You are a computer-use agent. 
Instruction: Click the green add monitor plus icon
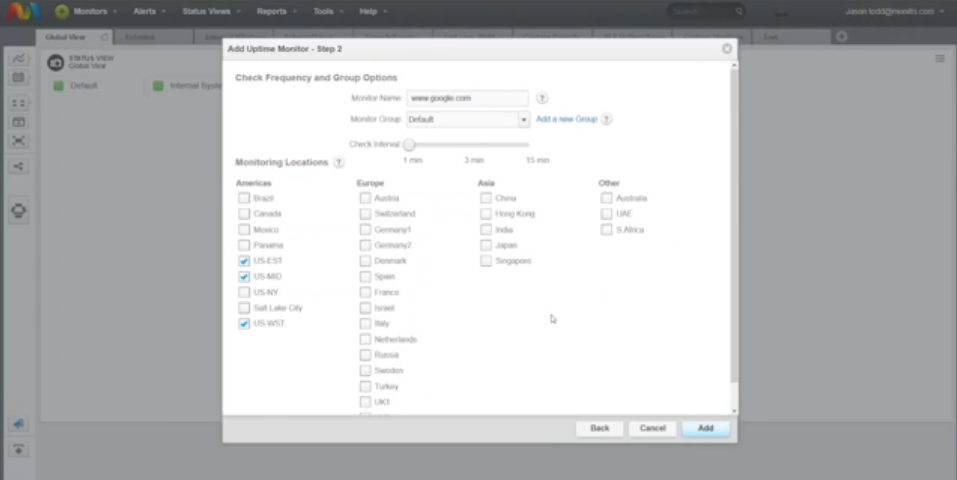(x=62, y=11)
